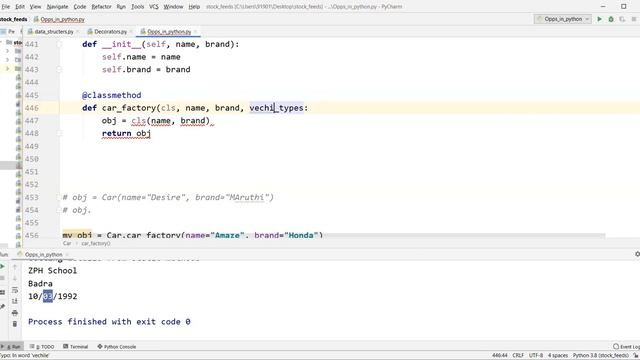Close the data_structers.py tab
Viewport: 640px width, 360px height.
78,31
